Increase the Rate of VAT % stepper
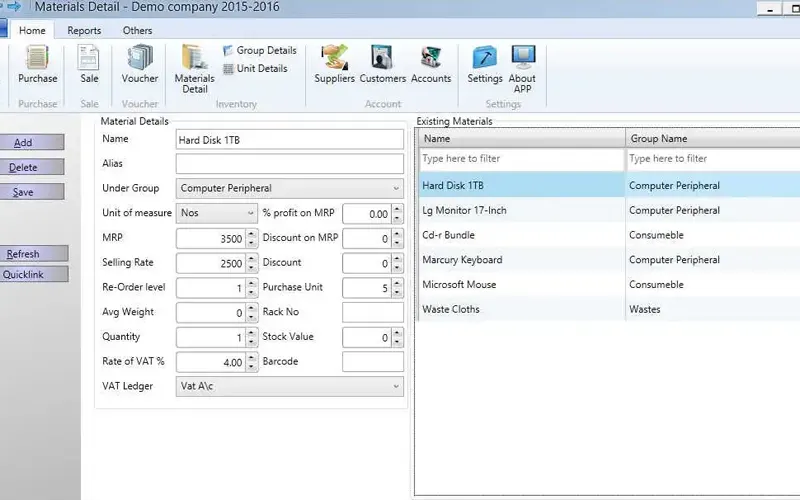 (252, 358)
